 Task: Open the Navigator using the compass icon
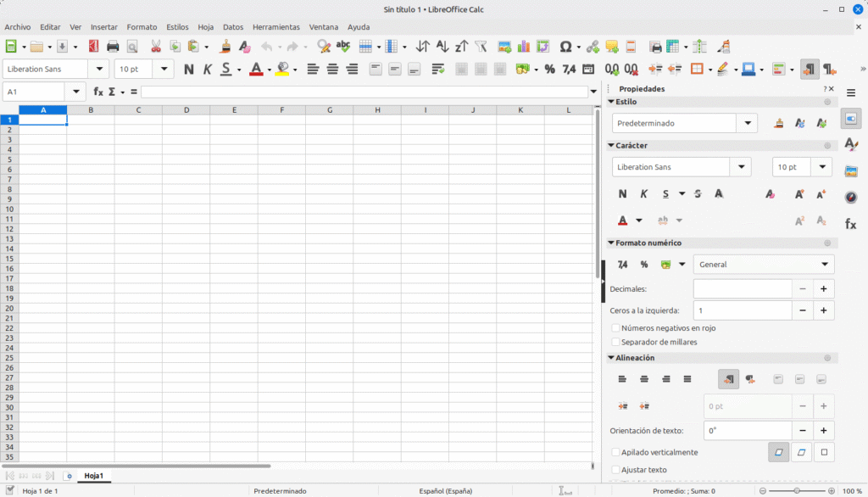tap(850, 197)
